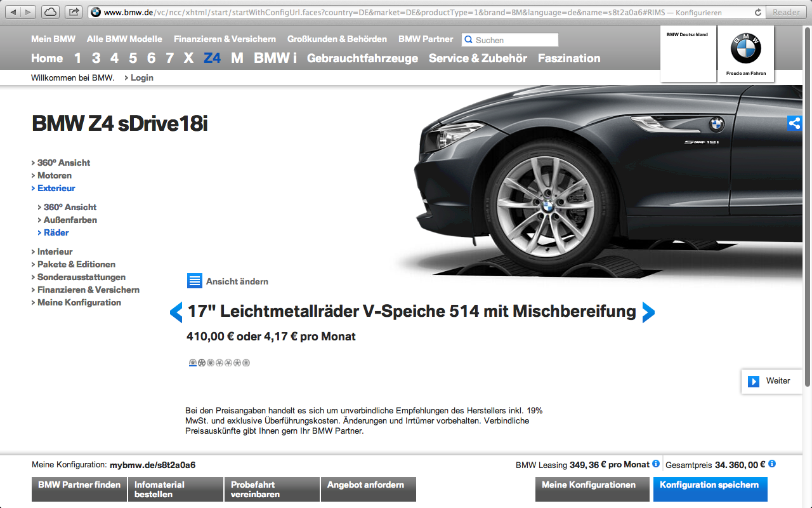Go forward with the browser forward arrow

point(29,12)
